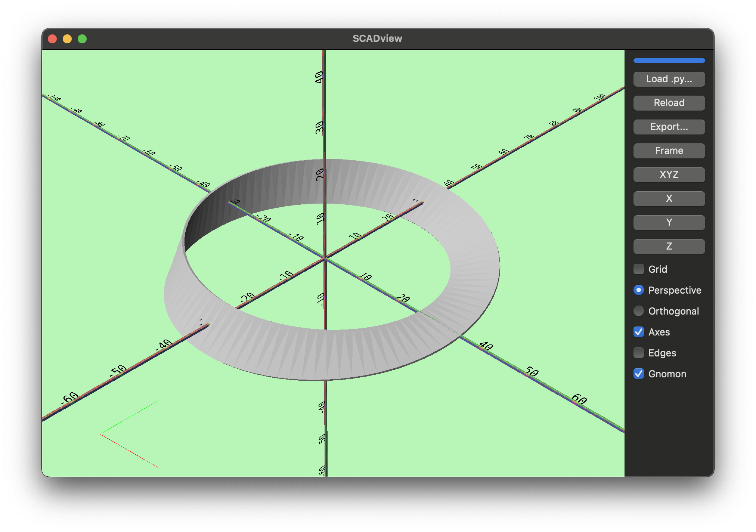This screenshot has height=532, width=756.
Task: Enable the Grid checkbox
Action: (x=639, y=269)
